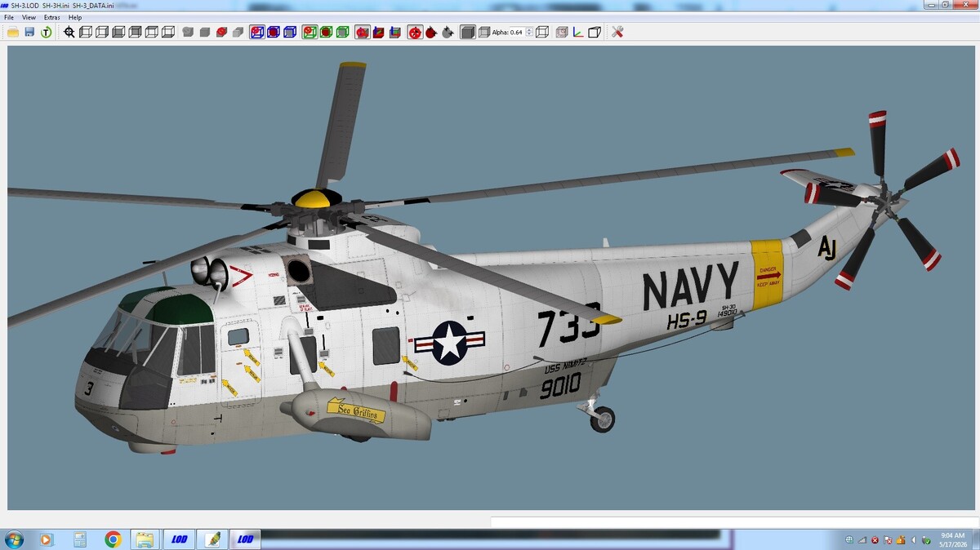Edit the Alpha value field

click(517, 32)
